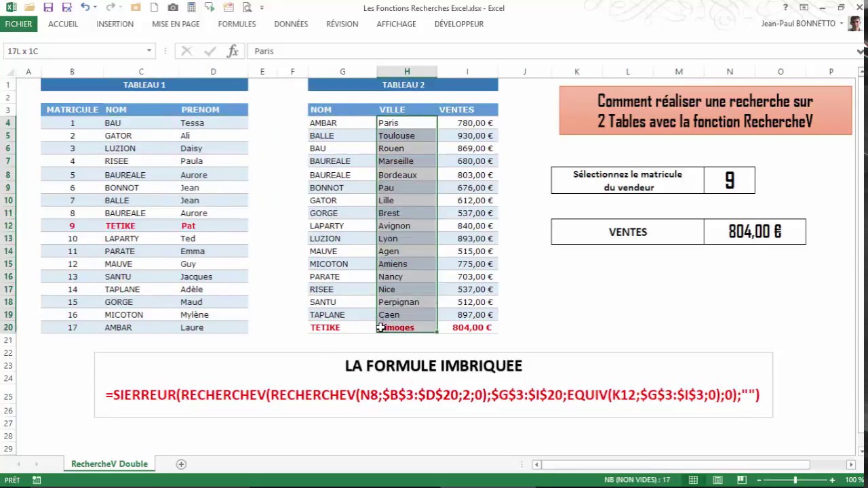Click the horizontal scrollbar right arrow

coord(850,464)
